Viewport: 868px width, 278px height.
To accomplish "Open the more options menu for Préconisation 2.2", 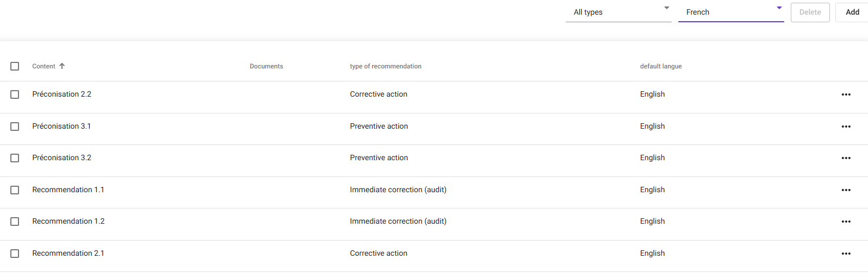I will [846, 94].
